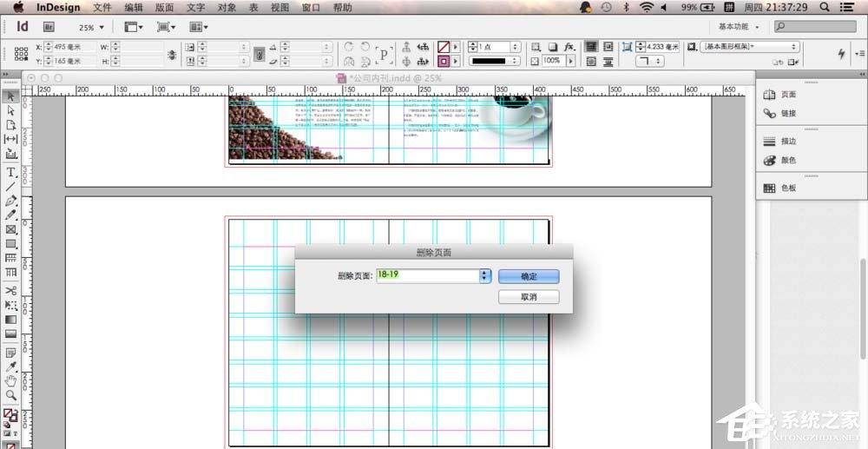This screenshot has height=449, width=868.
Task: Confirm deletion with 确定 button
Action: tap(529, 276)
